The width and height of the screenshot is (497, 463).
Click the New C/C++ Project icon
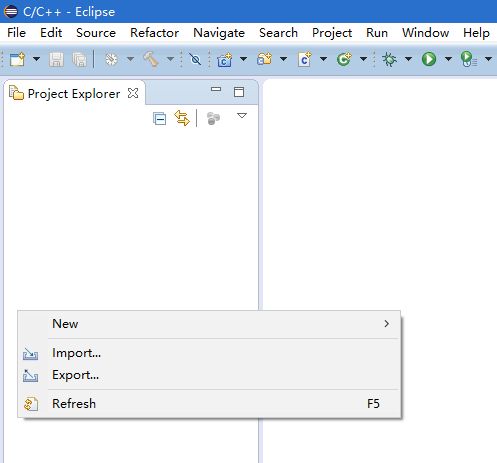tap(225, 60)
